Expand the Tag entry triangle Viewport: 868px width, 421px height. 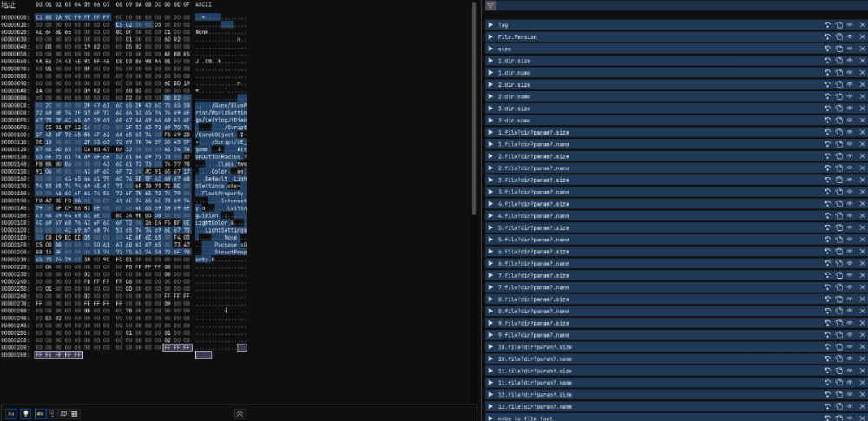pos(490,26)
